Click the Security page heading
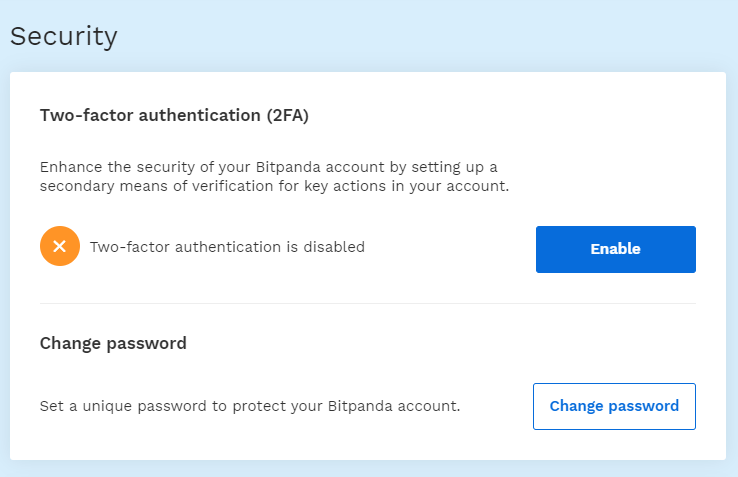 (x=64, y=36)
